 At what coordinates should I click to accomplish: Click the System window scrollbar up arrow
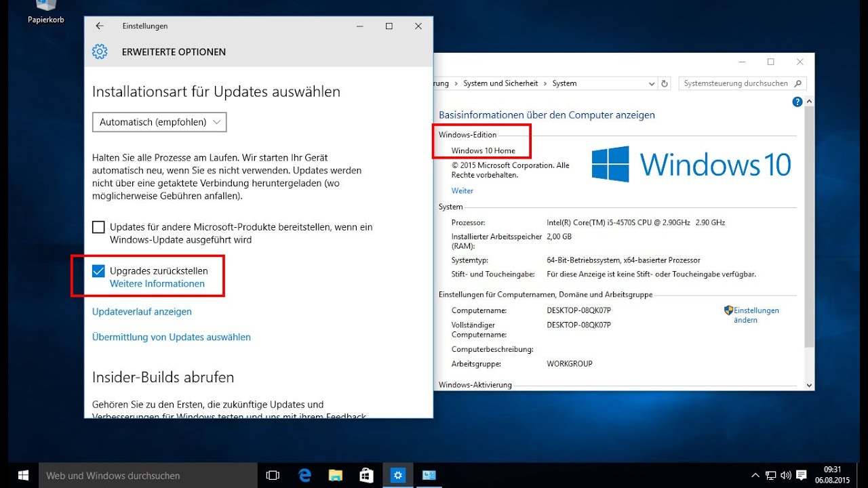808,101
